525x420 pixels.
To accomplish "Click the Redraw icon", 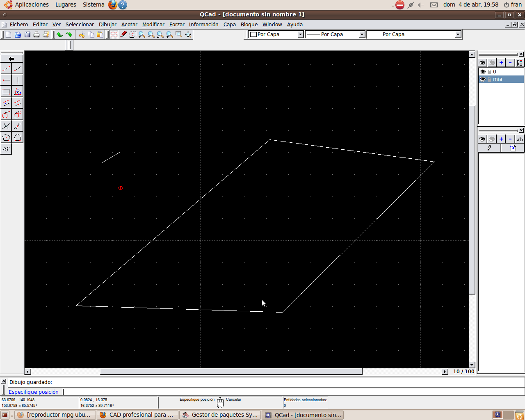I will pyautogui.click(x=132, y=34).
